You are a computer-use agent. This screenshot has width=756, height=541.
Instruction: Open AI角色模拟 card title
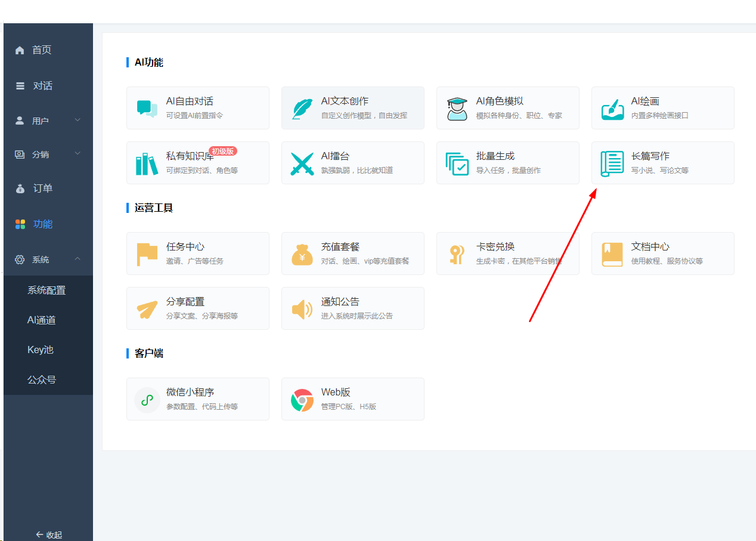[500, 101]
